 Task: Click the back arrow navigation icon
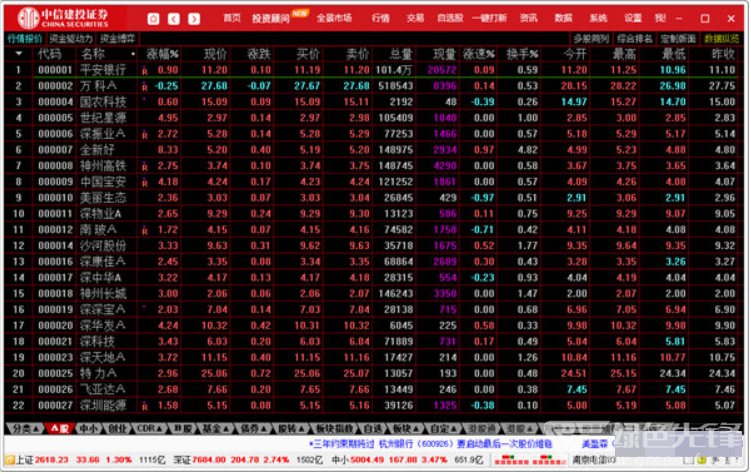point(173,18)
